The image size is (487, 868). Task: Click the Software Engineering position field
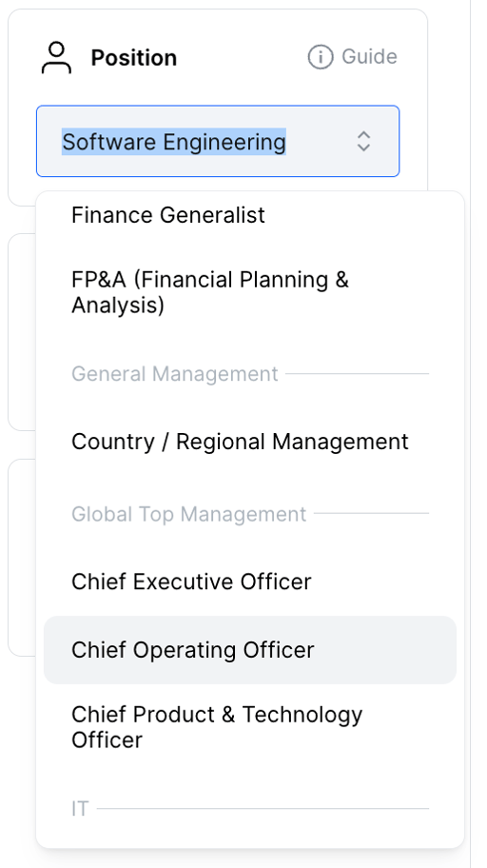[218, 141]
